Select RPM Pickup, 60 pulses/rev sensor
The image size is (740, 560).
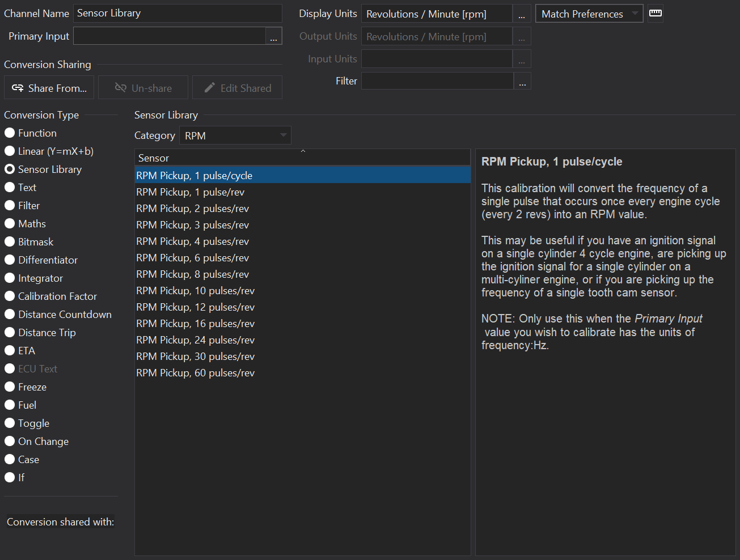(x=196, y=373)
